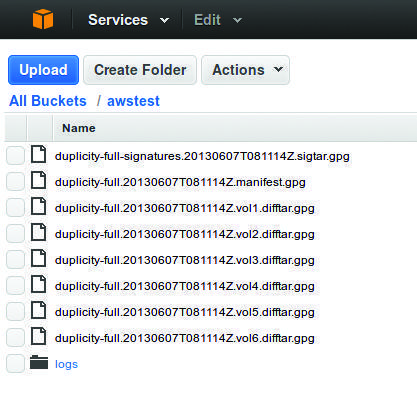417x394 pixels.
Task: Click the file icon for vol1.difftar.gpg
Action: (x=38, y=206)
